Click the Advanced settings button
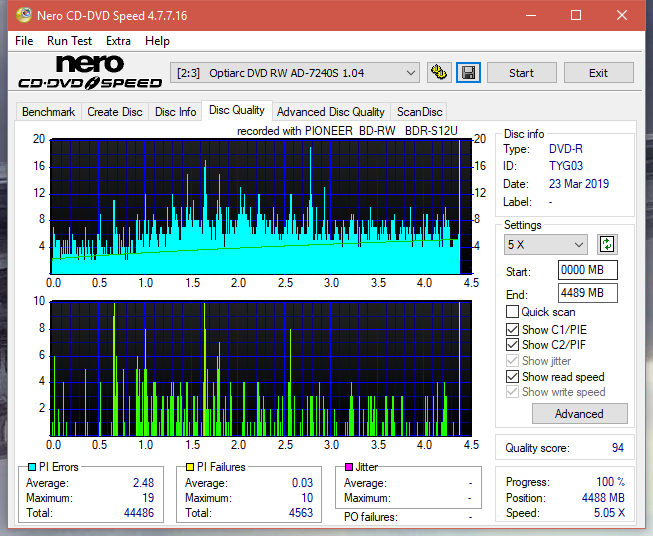 pos(579,414)
